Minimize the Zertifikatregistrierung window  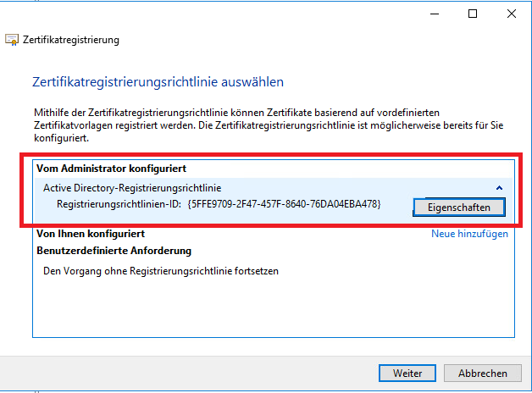click(x=433, y=14)
